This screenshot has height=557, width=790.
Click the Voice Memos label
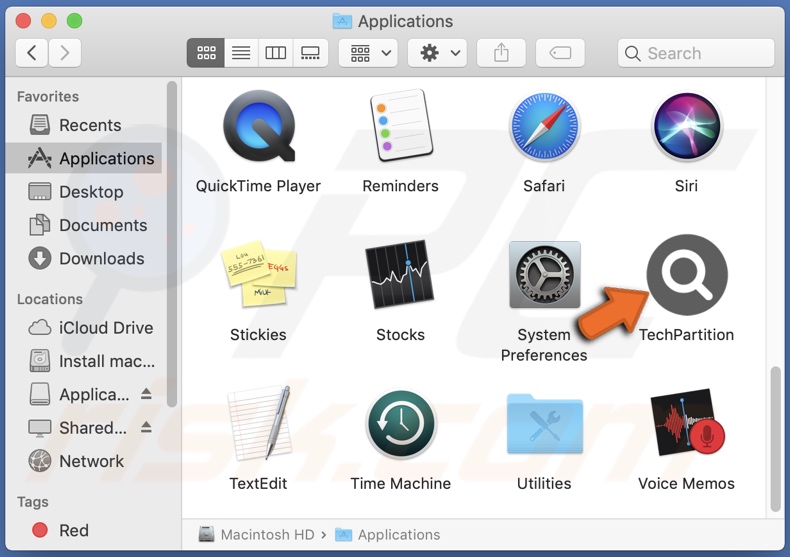687,483
